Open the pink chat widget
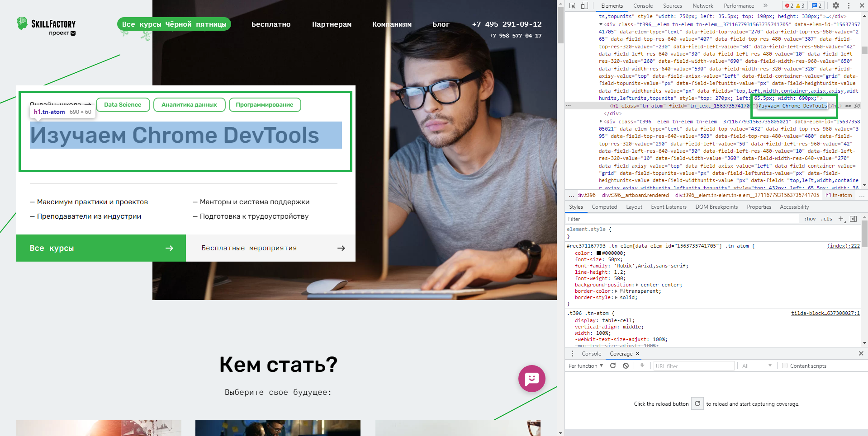 (531, 379)
